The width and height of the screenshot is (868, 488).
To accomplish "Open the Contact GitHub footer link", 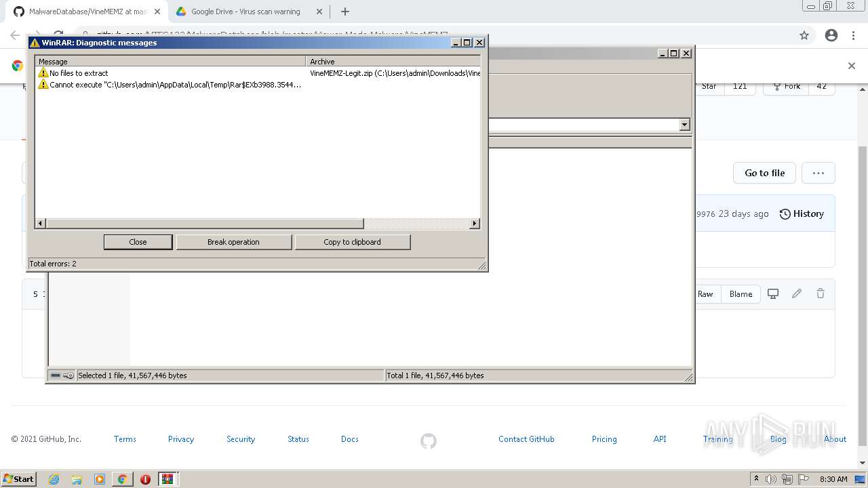I will (x=526, y=439).
